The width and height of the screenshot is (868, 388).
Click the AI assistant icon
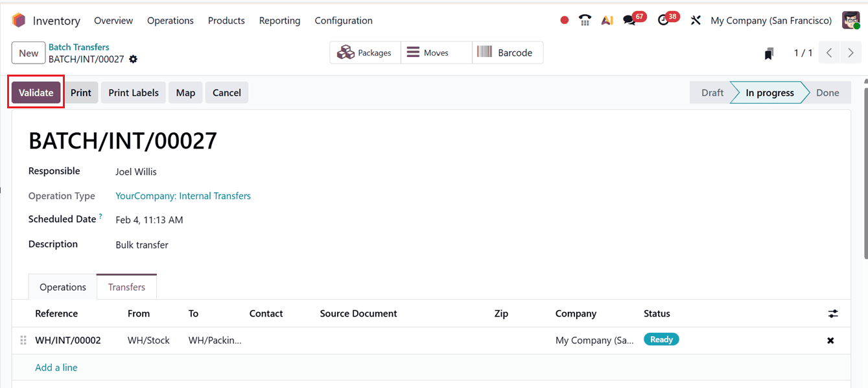pyautogui.click(x=607, y=20)
